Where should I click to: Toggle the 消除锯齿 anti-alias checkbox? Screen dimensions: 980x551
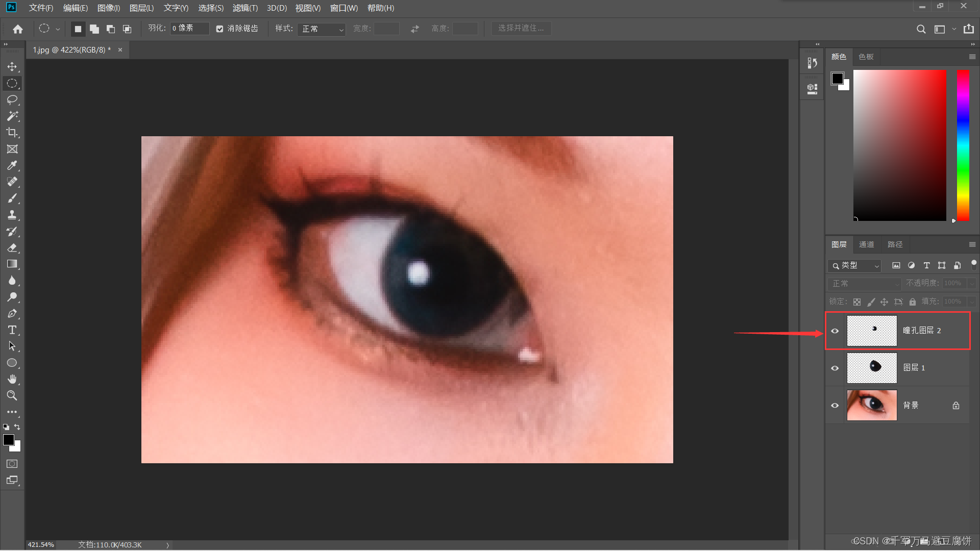[219, 29]
